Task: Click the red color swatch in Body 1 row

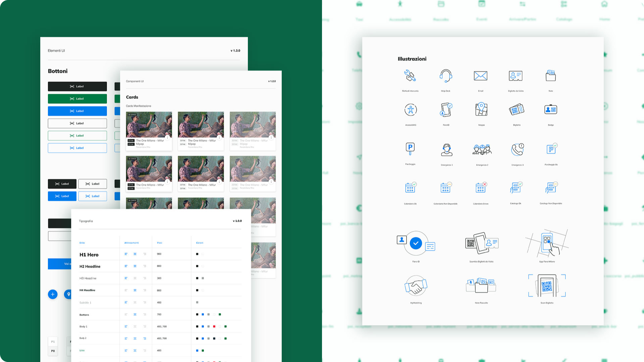Action: click(214, 326)
